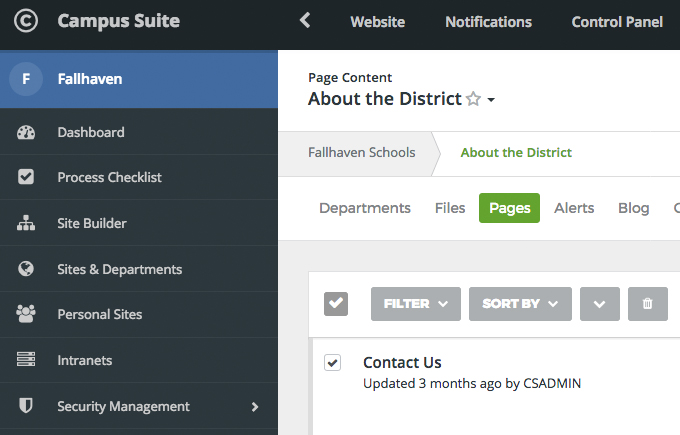
Task: Open the Notifications top menu
Action: click(x=488, y=22)
